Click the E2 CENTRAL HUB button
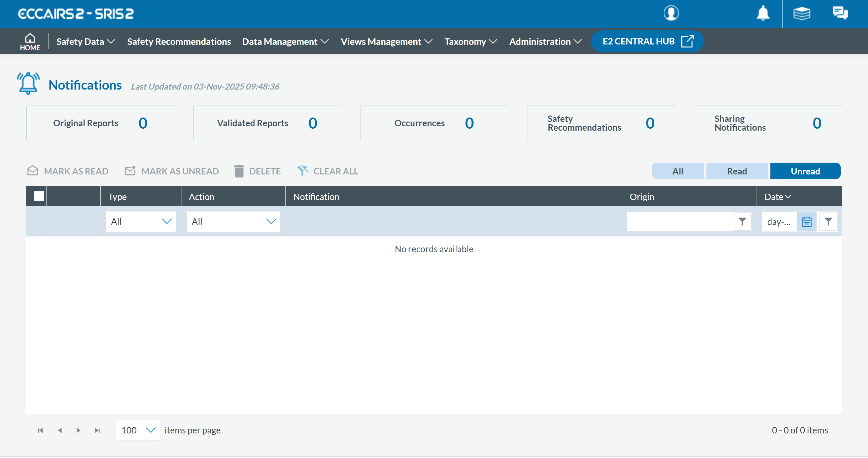The width and height of the screenshot is (868, 458). click(x=647, y=41)
